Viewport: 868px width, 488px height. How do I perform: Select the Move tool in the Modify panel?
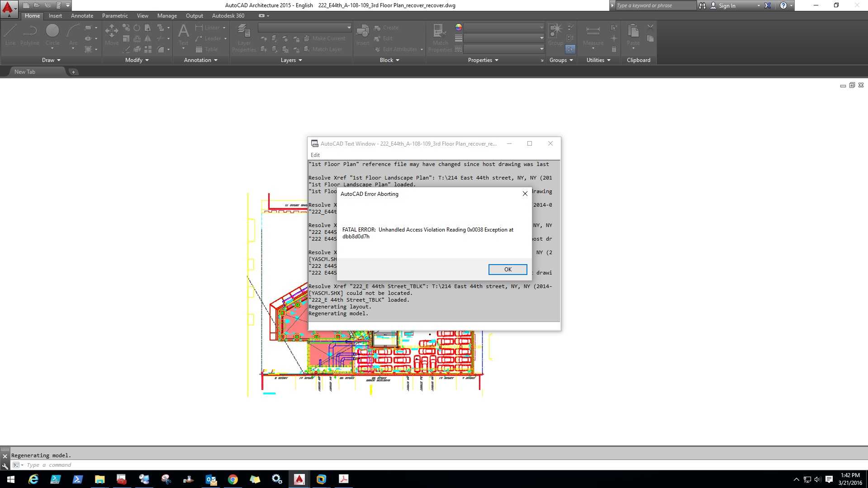[x=112, y=35]
